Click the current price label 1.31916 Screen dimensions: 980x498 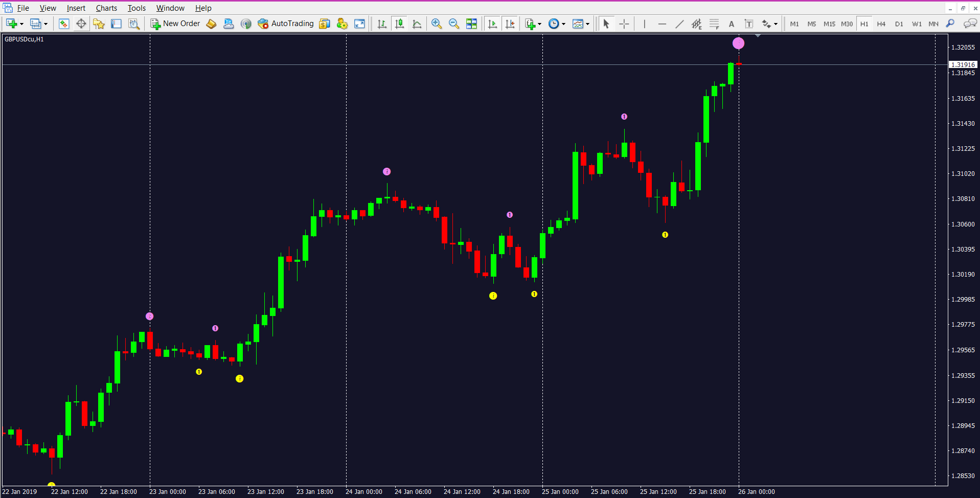click(x=963, y=64)
